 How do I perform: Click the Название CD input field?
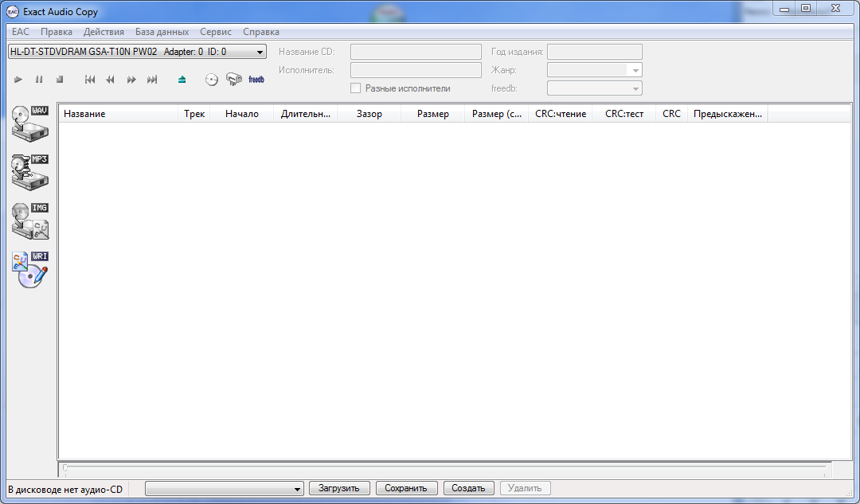pos(416,52)
